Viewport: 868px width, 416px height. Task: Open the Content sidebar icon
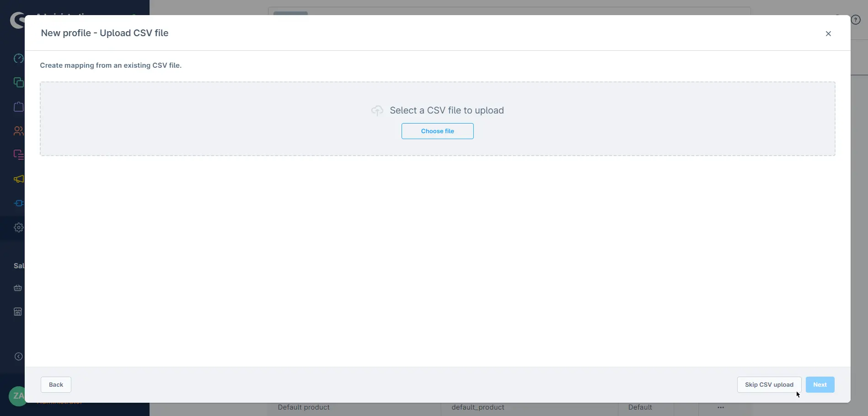[x=18, y=155]
